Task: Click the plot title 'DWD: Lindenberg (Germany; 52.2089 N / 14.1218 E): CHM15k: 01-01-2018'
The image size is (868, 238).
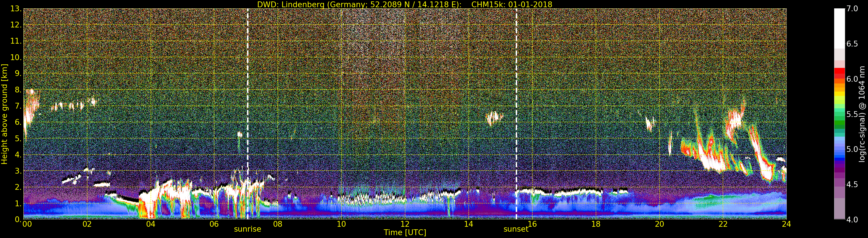Action: 404,4
